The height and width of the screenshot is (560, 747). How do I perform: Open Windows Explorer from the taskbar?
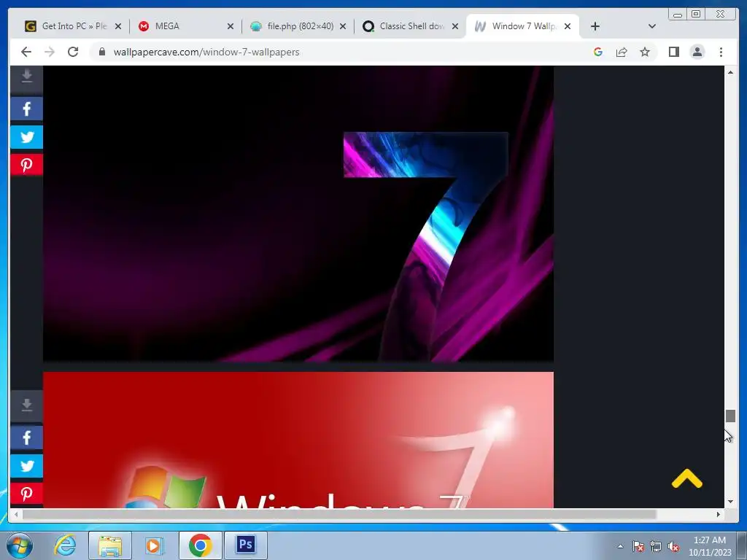(x=110, y=545)
